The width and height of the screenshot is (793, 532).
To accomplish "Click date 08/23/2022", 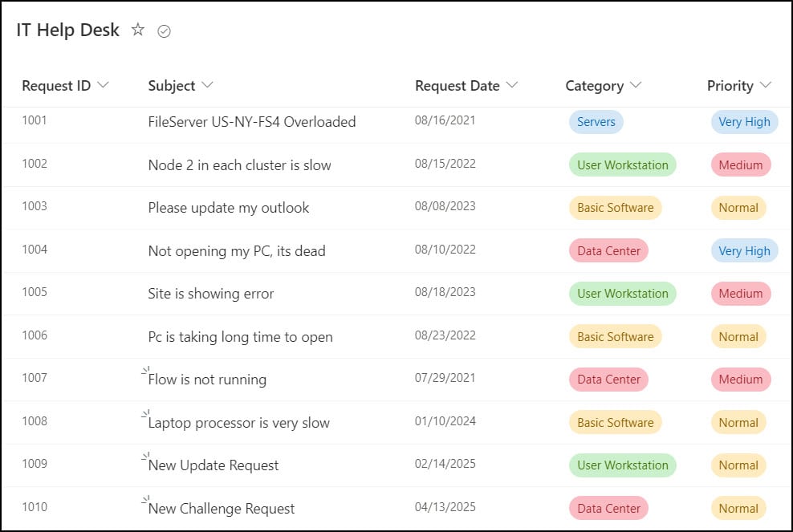I will coord(445,335).
